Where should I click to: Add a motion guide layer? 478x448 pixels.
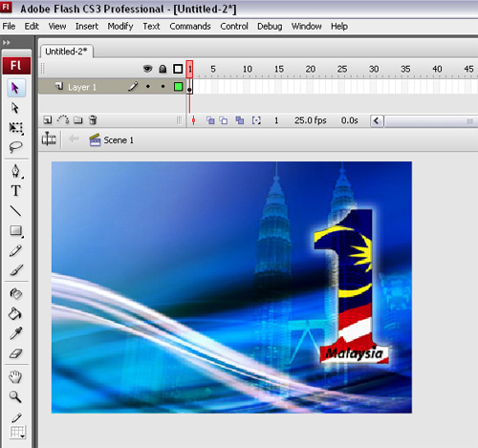point(63,119)
